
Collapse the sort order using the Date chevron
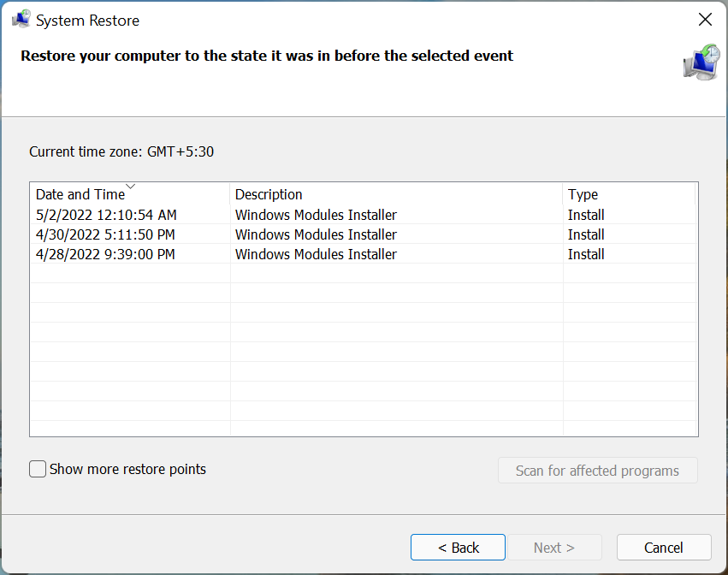tap(130, 185)
